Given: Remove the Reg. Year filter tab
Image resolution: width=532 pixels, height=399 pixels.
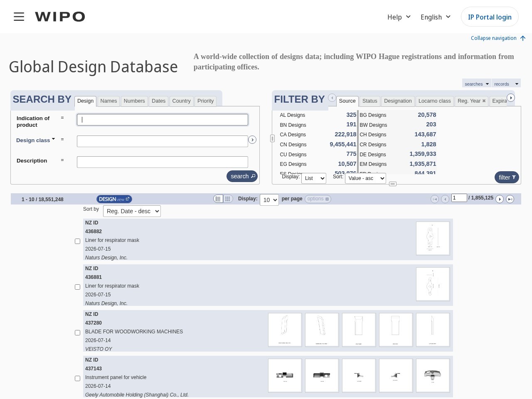Looking at the screenshot, I should click(484, 101).
